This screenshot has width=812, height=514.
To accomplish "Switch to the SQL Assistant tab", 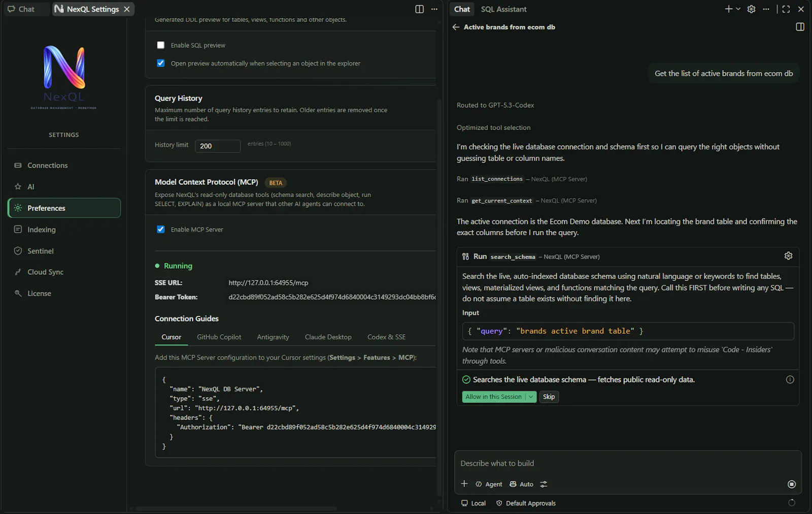I will coord(503,9).
